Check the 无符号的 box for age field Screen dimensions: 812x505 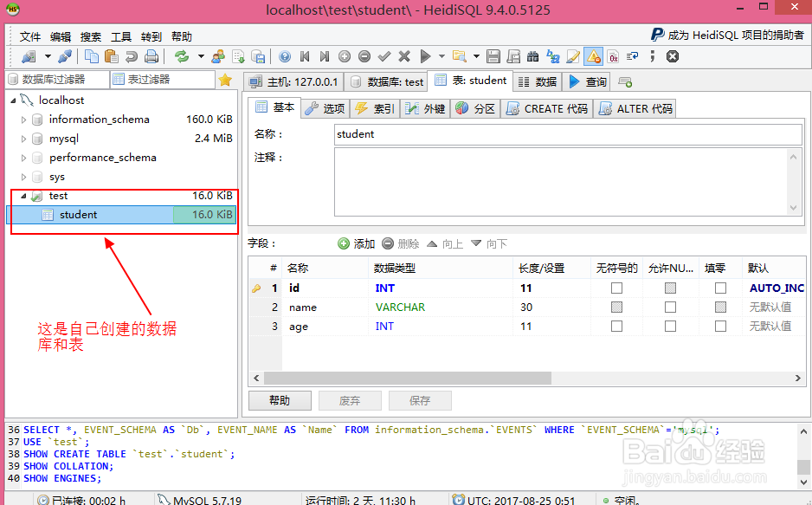(618, 326)
